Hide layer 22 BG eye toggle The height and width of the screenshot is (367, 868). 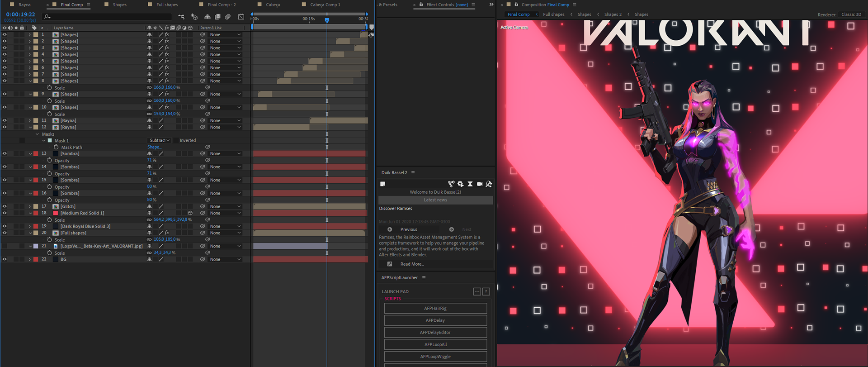coord(5,259)
